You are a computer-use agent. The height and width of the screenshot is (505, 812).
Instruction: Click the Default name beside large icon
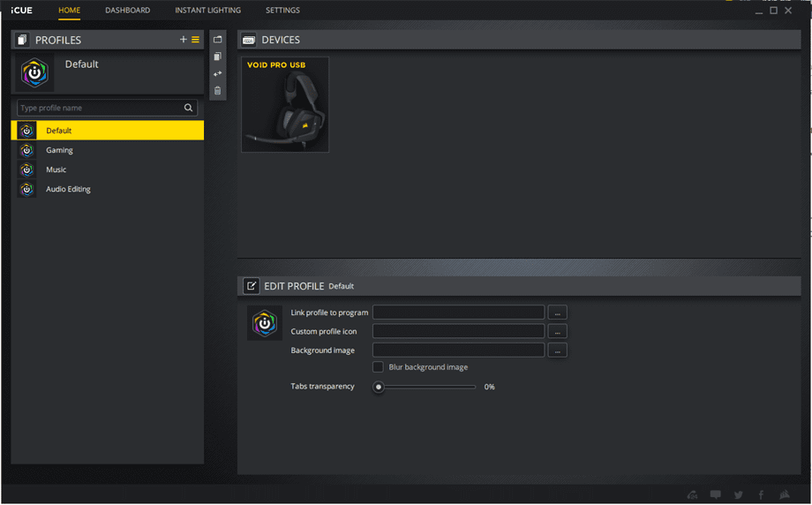tap(81, 64)
